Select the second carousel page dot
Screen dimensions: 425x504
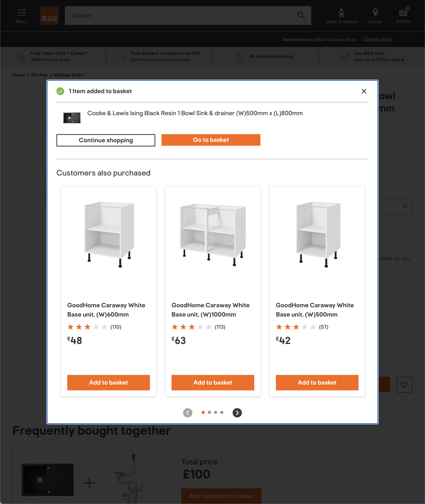point(209,412)
